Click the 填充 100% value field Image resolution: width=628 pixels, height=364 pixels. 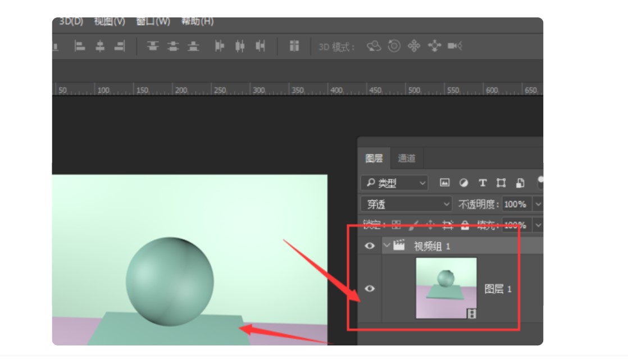pos(517,225)
